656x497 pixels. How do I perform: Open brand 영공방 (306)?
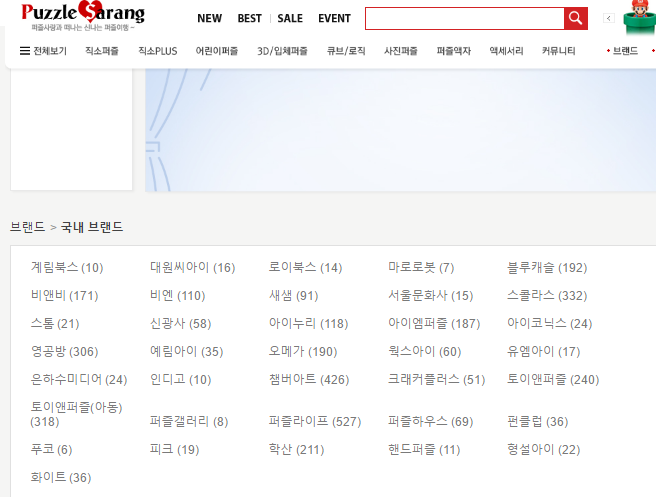[x=64, y=351]
